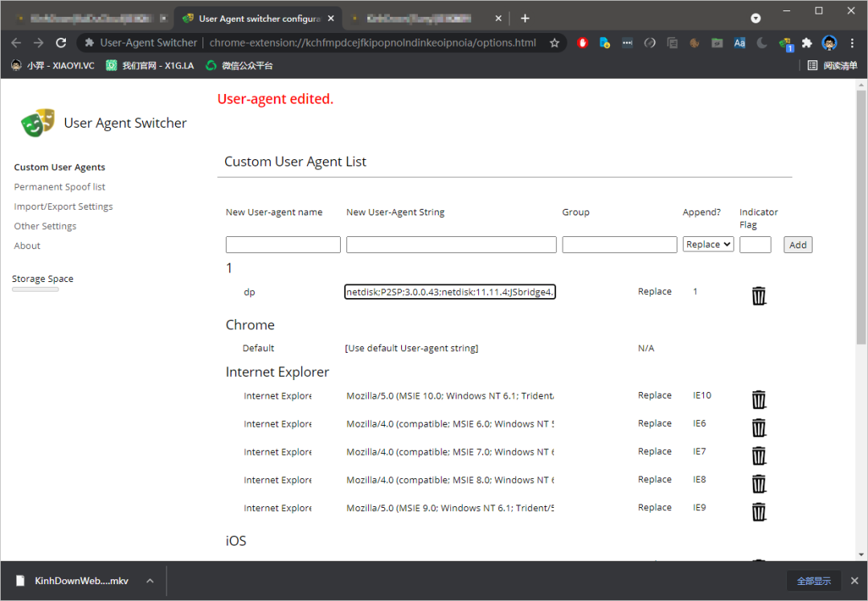Click the IE10 indicator flag text
Screen dimensions: 868x601
(702, 395)
